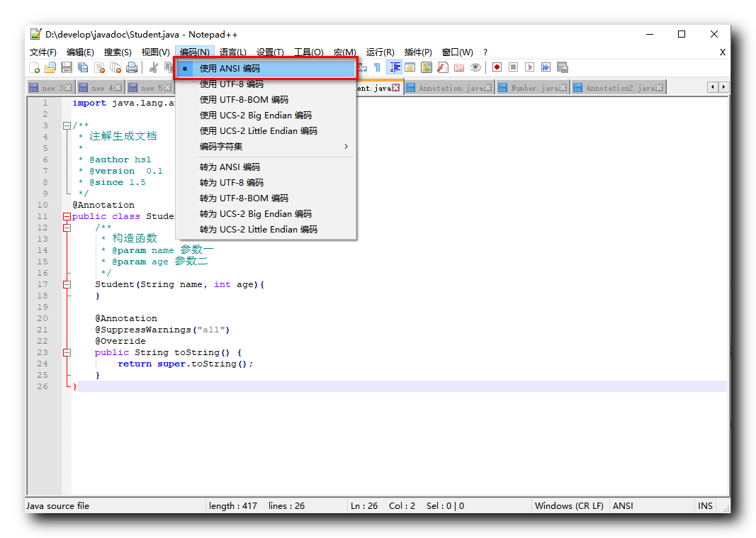Image resolution: width=756 pixels, height=538 pixels.
Task: Expand the 编码字符集 submenu
Action: click(266, 146)
